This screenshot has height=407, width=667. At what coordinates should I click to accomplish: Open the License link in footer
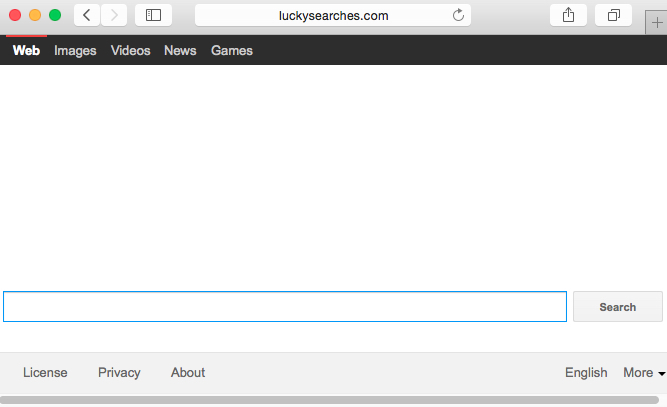coord(45,373)
